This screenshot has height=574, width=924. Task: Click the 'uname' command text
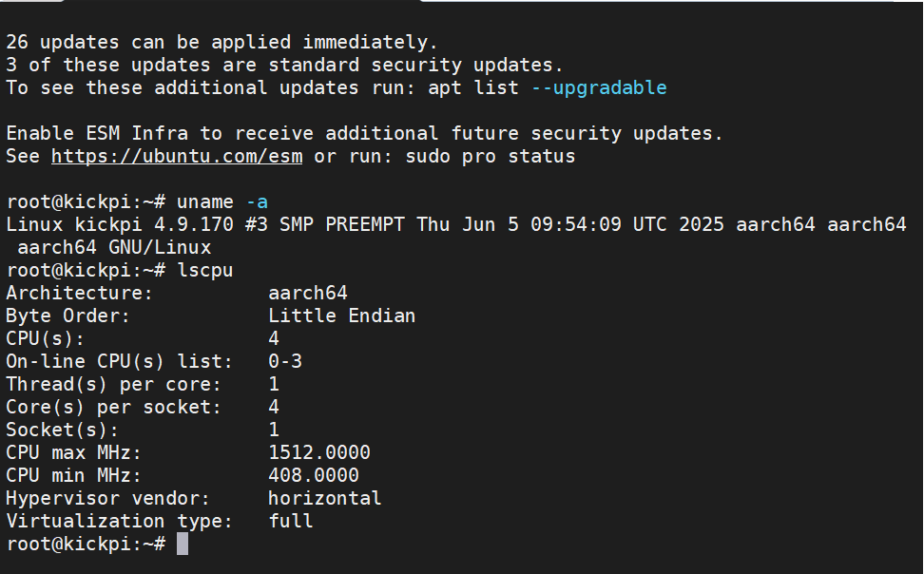(205, 201)
